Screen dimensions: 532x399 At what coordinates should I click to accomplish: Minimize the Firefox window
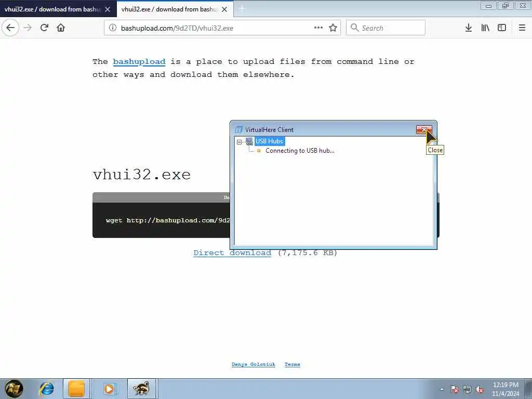tap(488, 5)
